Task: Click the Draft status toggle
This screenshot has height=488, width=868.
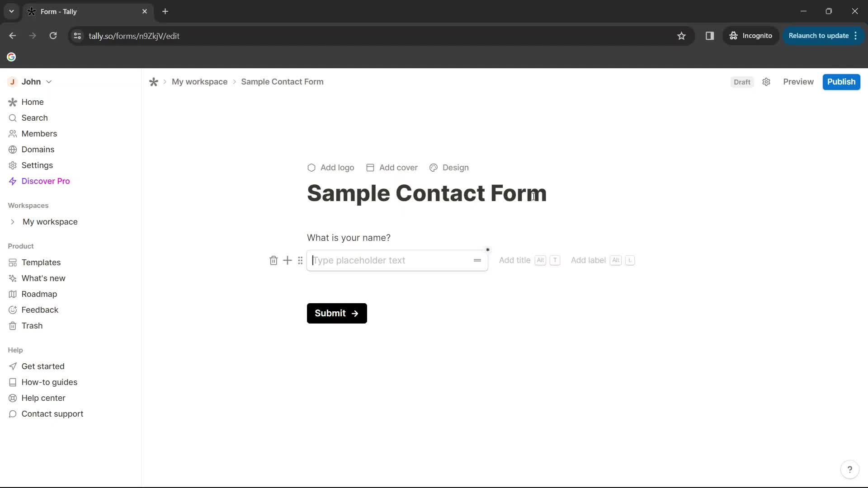Action: tap(743, 82)
